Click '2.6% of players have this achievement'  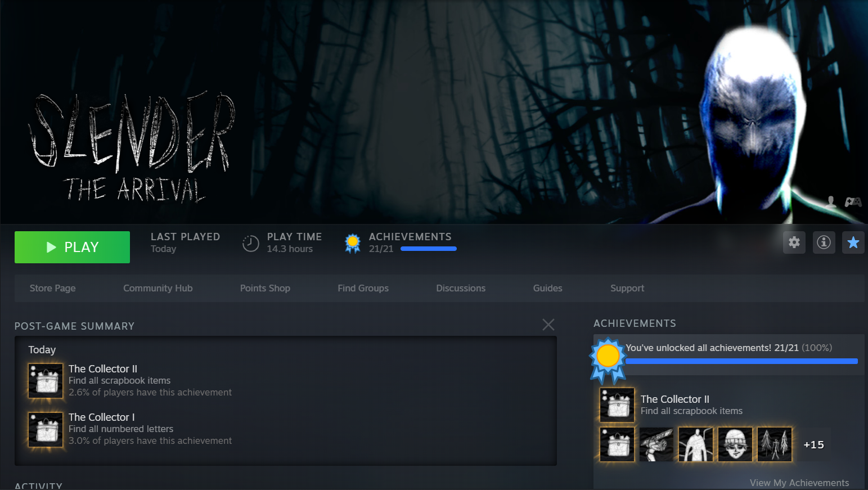(150, 392)
